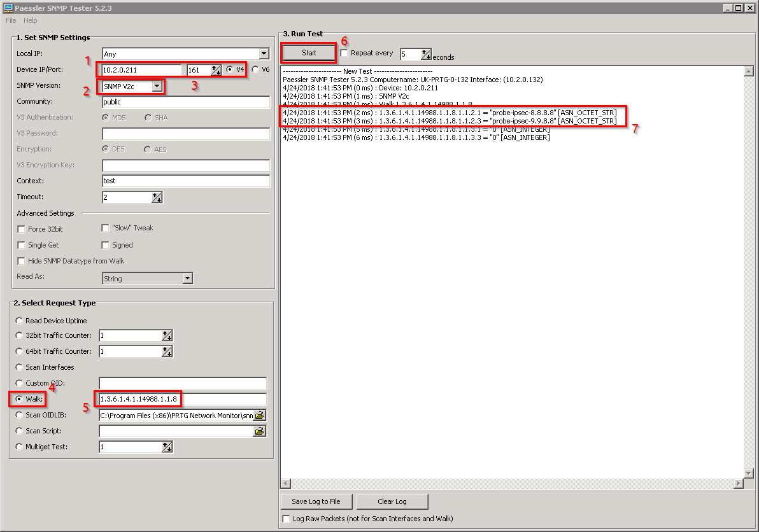Select the Walk request type
Image resolution: width=759 pixels, height=532 pixels.
point(19,399)
